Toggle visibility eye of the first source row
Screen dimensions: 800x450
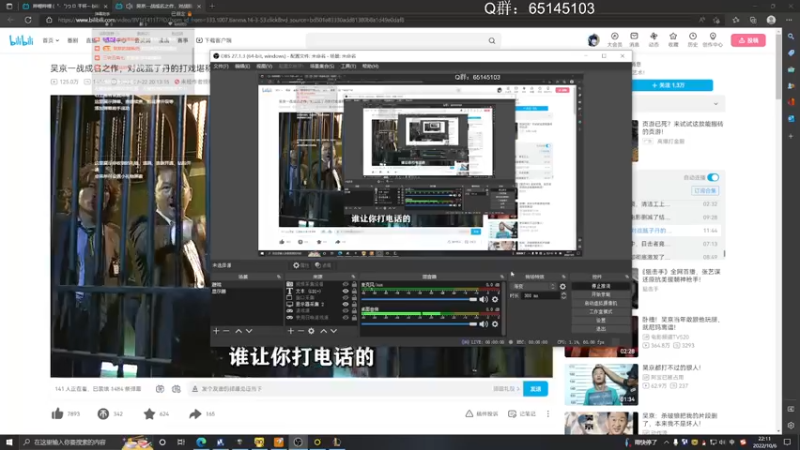(345, 284)
